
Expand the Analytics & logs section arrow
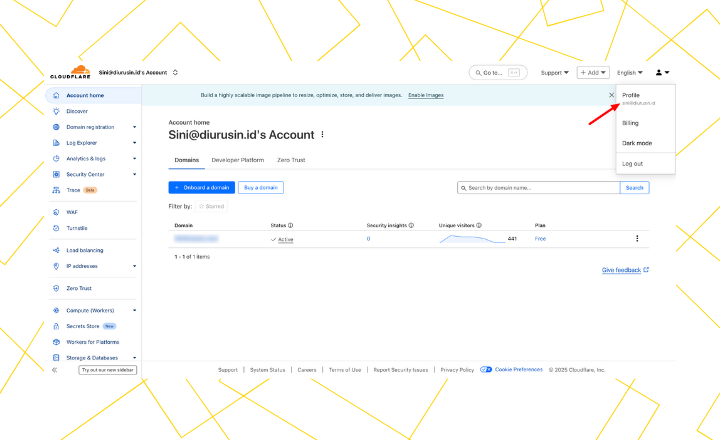(x=135, y=158)
